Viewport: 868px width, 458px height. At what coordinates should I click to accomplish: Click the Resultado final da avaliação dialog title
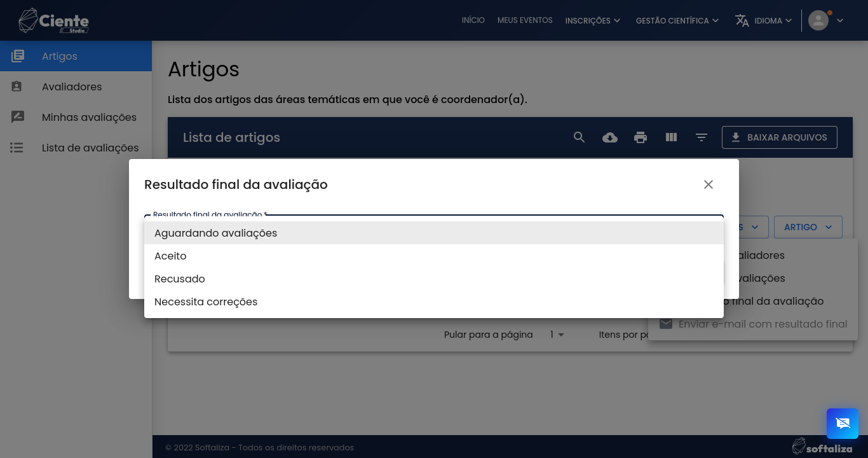[x=236, y=184]
